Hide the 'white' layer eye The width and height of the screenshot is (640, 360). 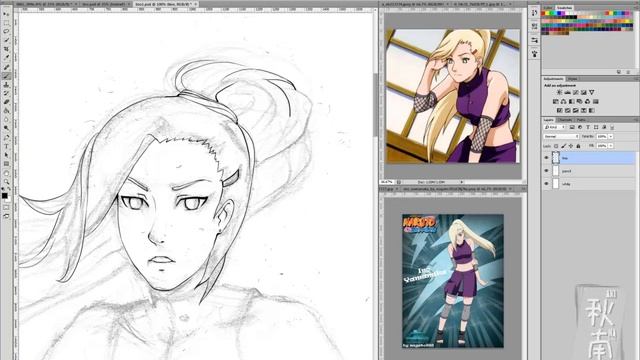pyautogui.click(x=547, y=184)
